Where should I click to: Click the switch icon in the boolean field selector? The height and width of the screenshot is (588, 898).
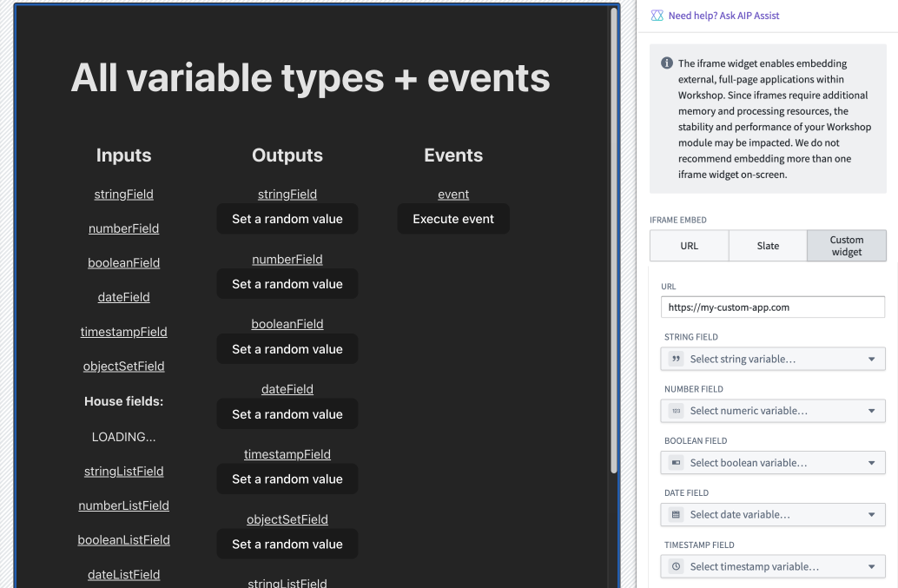(x=676, y=463)
